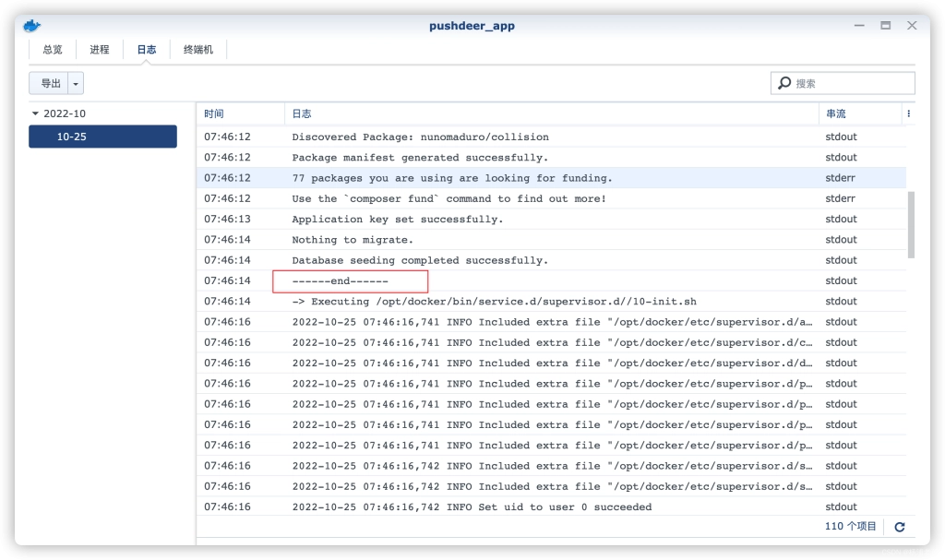This screenshot has width=945, height=560.
Task: Open column options three-dot menu
Action: coord(908,113)
